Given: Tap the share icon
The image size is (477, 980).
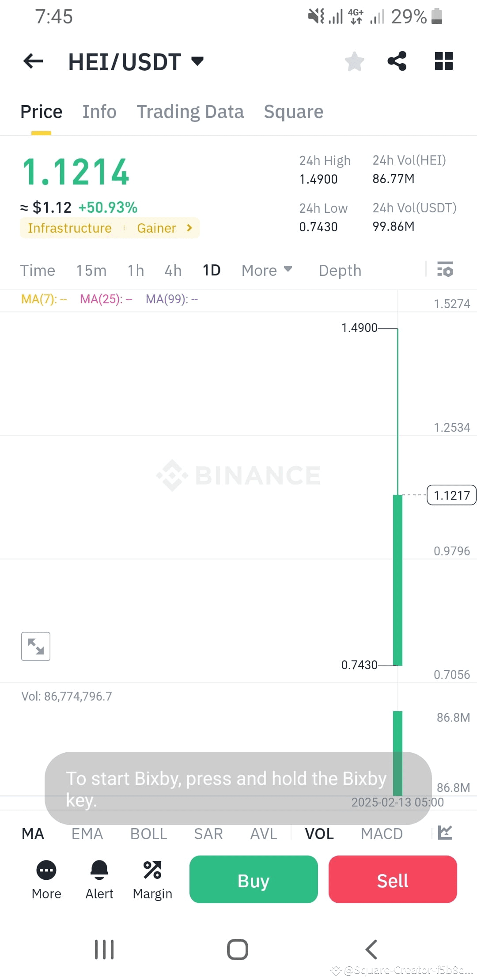Looking at the screenshot, I should [x=396, y=61].
